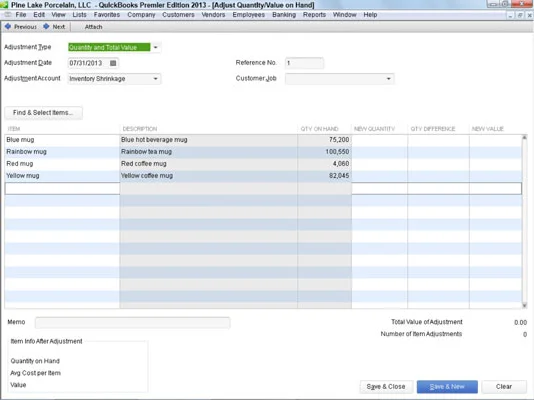This screenshot has height=400, width=534.
Task: Click the Clear button
Action: pyautogui.click(x=504, y=387)
